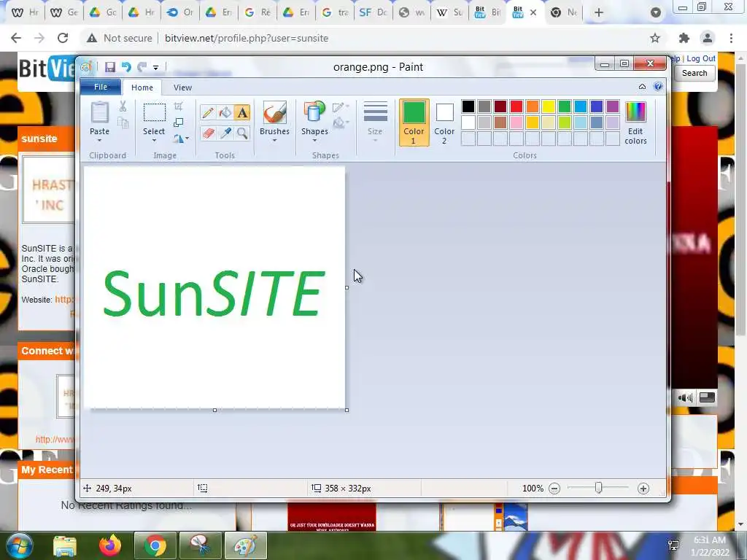Viewport: 747px width, 560px height.
Task: Click the Copy icon in Clipboard group
Action: coord(123,123)
